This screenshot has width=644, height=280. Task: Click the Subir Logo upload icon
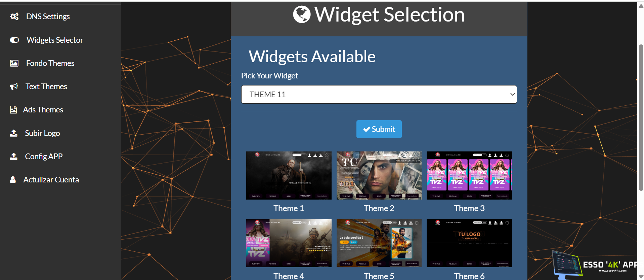point(14,133)
